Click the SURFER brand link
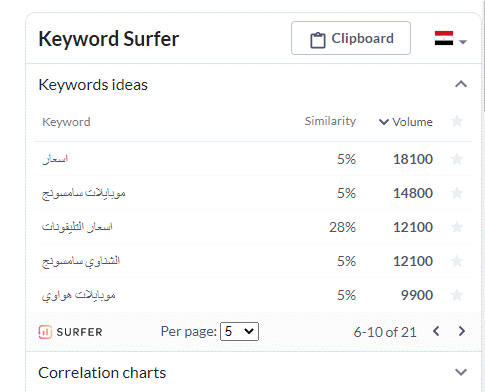This screenshot has height=392, width=485. pos(79,332)
